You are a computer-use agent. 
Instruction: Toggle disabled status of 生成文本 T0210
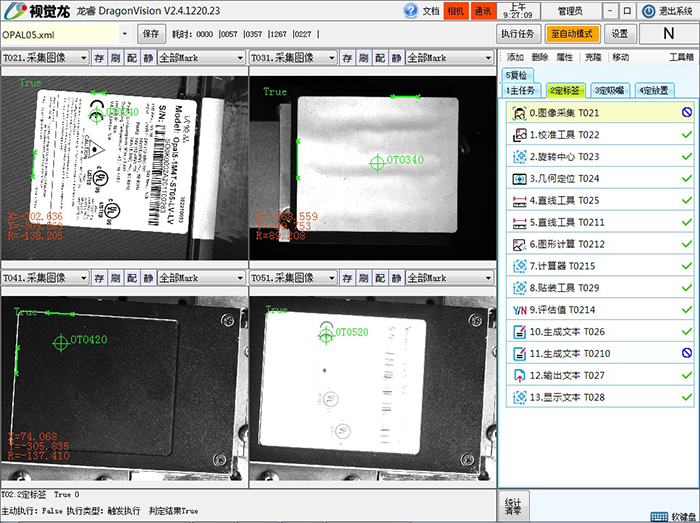(687, 354)
